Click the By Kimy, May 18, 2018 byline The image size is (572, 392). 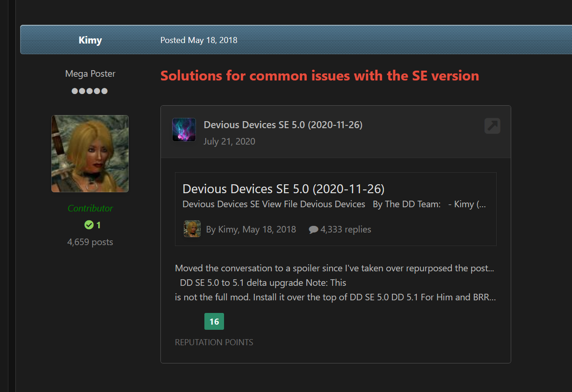251,229
